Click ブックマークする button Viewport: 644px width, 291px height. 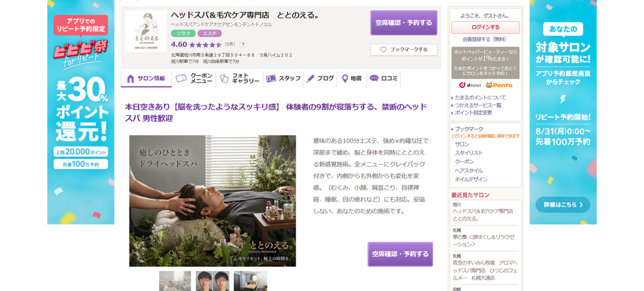coord(403,50)
